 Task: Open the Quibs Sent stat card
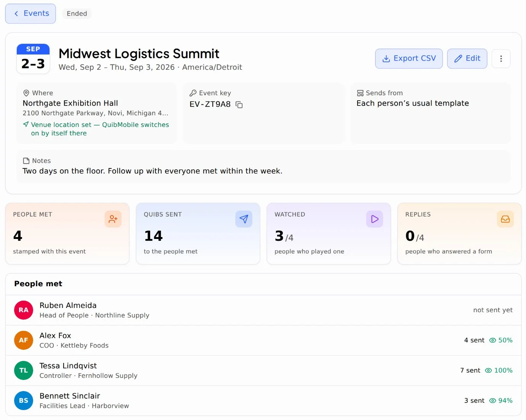(198, 234)
